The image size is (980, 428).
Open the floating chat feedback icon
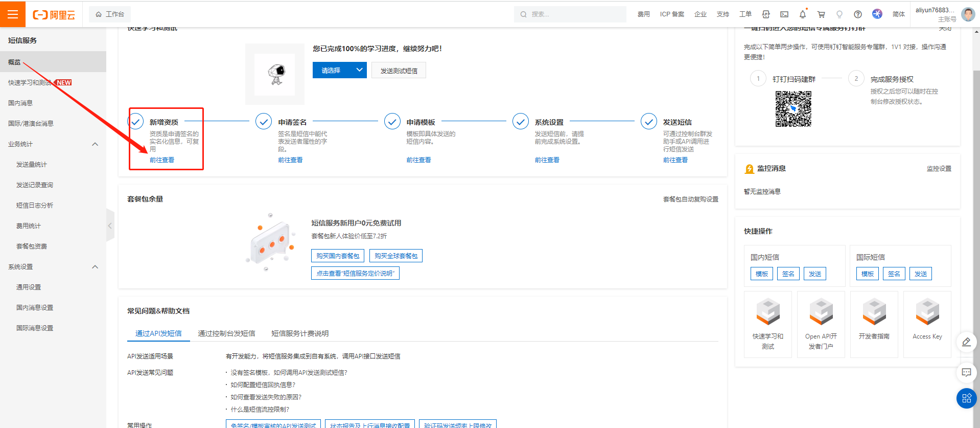(x=966, y=372)
